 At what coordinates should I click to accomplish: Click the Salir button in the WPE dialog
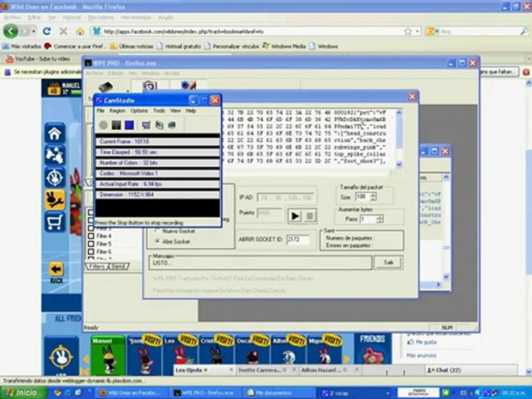pyautogui.click(x=388, y=262)
